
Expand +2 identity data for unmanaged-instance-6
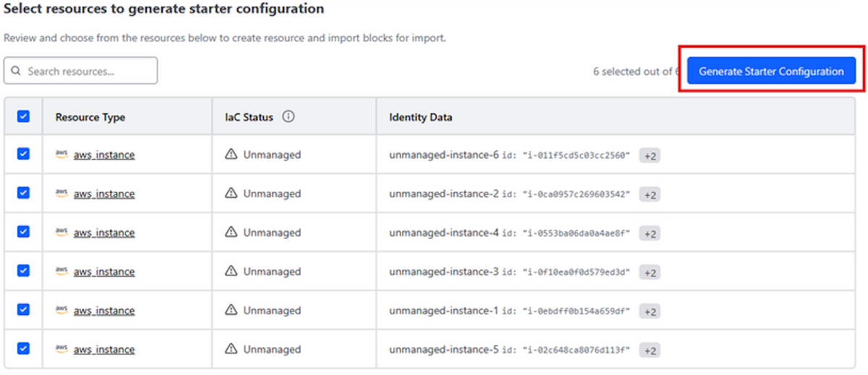click(650, 155)
